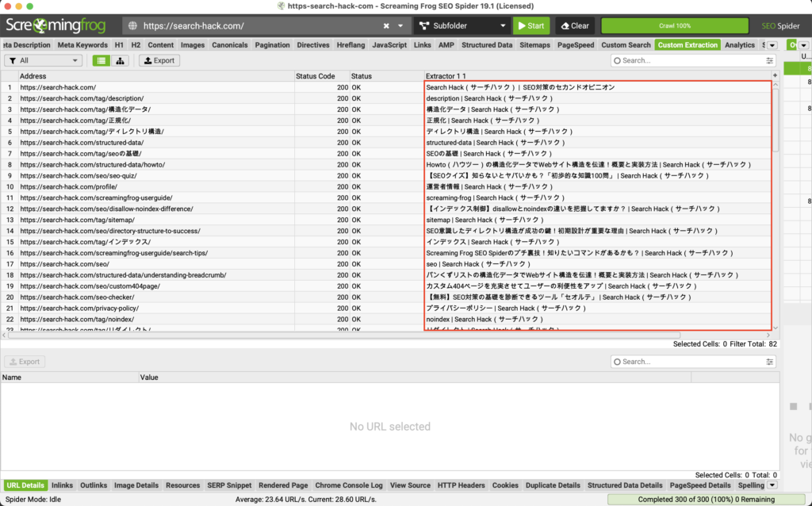This screenshot has width=812, height=506.
Task: Click the right arrow of the horizontal scrollbar
Action: [768, 335]
